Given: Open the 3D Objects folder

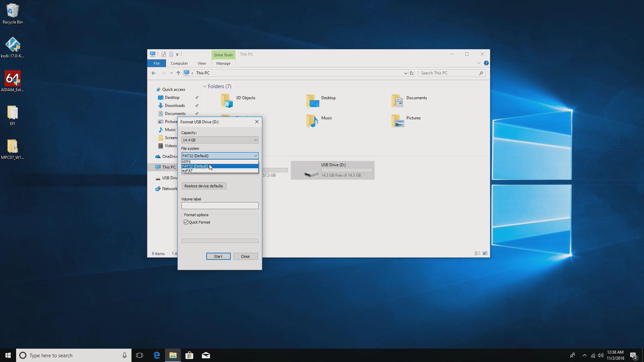Looking at the screenshot, I should [238, 101].
